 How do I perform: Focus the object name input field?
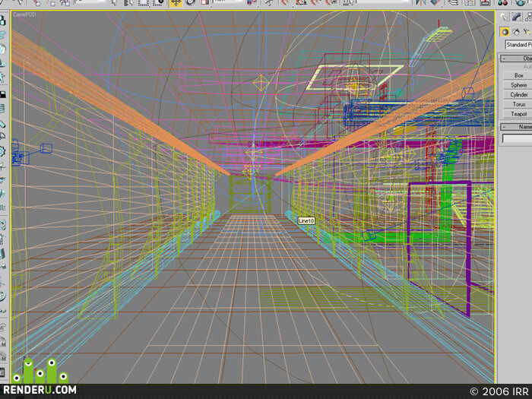pyautogui.click(x=517, y=138)
